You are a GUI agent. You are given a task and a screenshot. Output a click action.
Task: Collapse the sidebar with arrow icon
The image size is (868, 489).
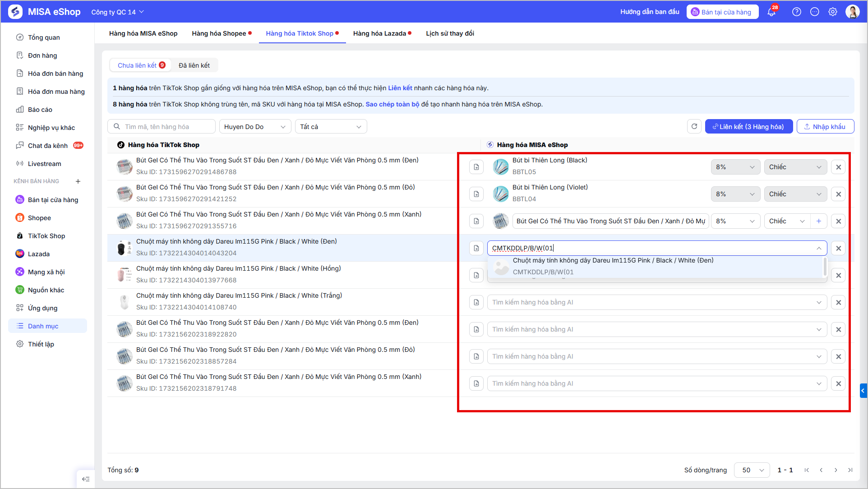click(86, 479)
